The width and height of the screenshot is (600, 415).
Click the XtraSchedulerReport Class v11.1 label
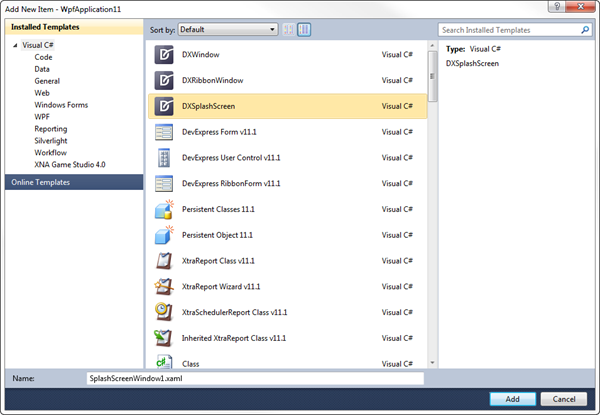(x=234, y=312)
